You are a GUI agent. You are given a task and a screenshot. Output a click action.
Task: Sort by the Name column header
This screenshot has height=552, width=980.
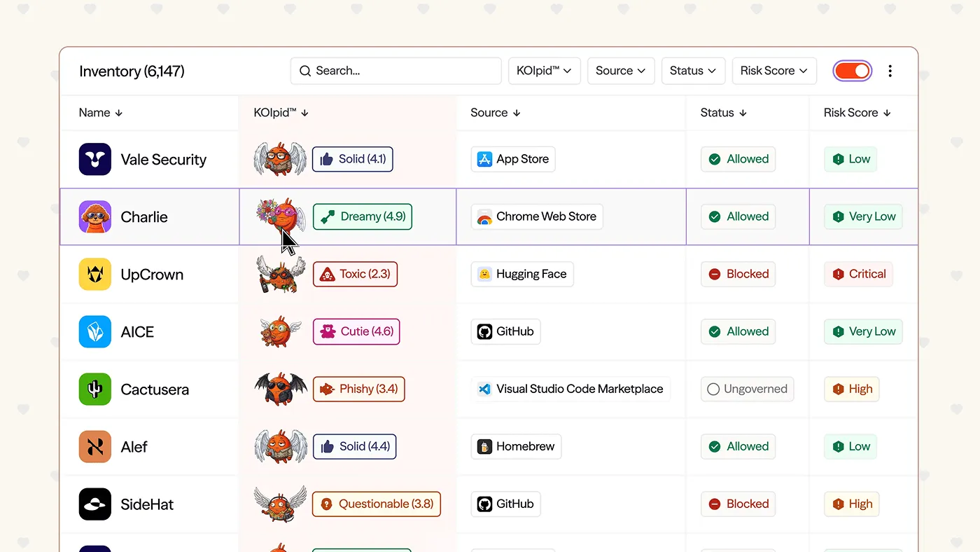[x=101, y=113]
